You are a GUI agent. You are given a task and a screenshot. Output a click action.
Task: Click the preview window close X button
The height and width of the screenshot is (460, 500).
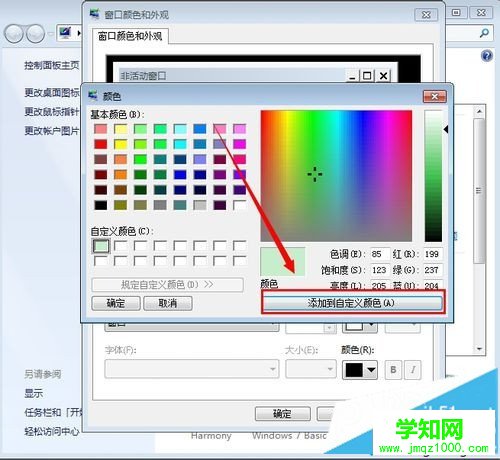coord(383,76)
